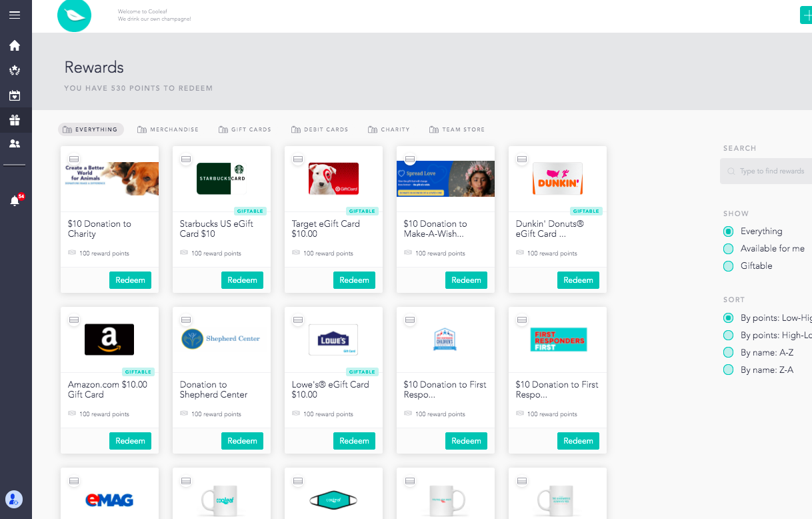Click the Cooleaf bird logo

tap(74, 15)
